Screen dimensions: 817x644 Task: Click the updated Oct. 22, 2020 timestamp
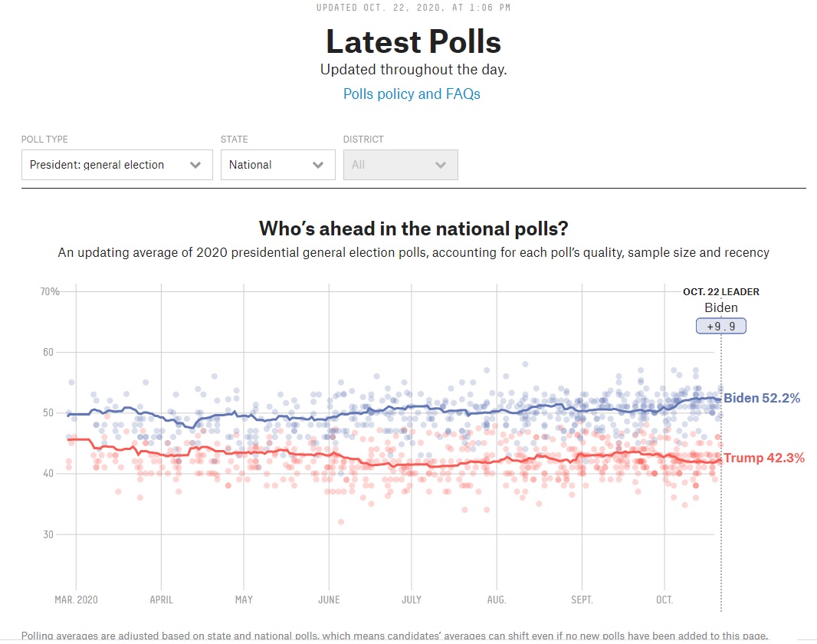point(413,8)
